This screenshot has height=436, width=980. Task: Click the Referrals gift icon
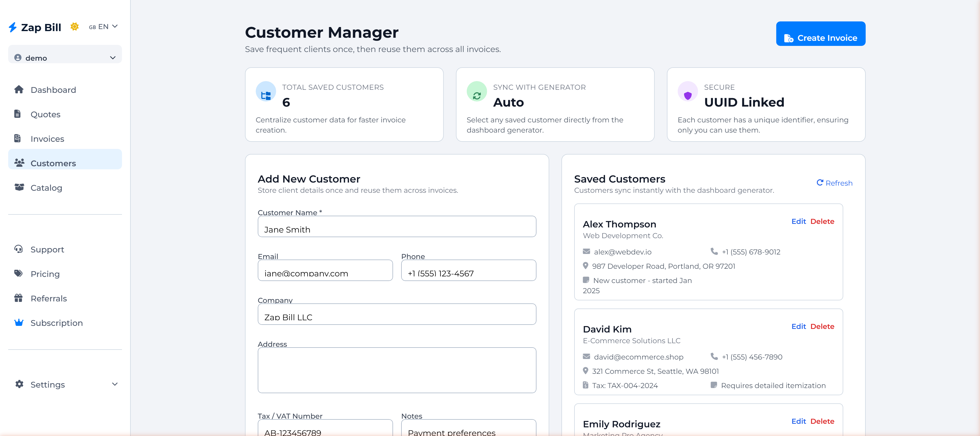[18, 298]
